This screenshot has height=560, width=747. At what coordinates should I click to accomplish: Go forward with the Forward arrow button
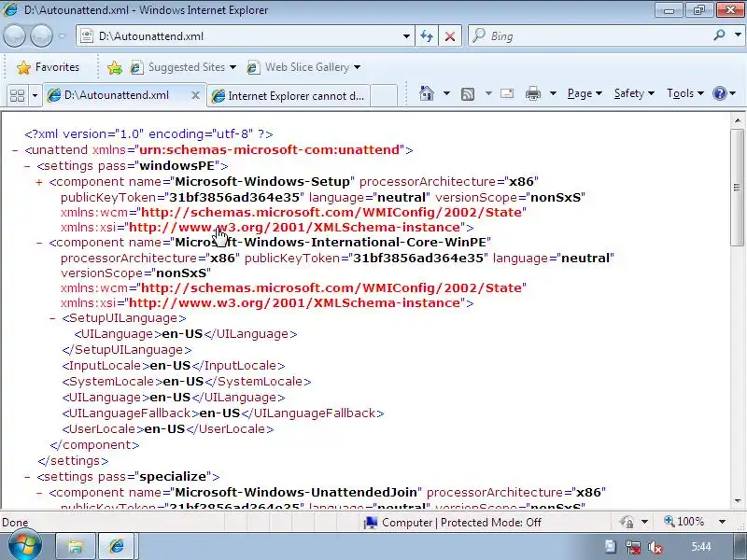click(x=41, y=36)
